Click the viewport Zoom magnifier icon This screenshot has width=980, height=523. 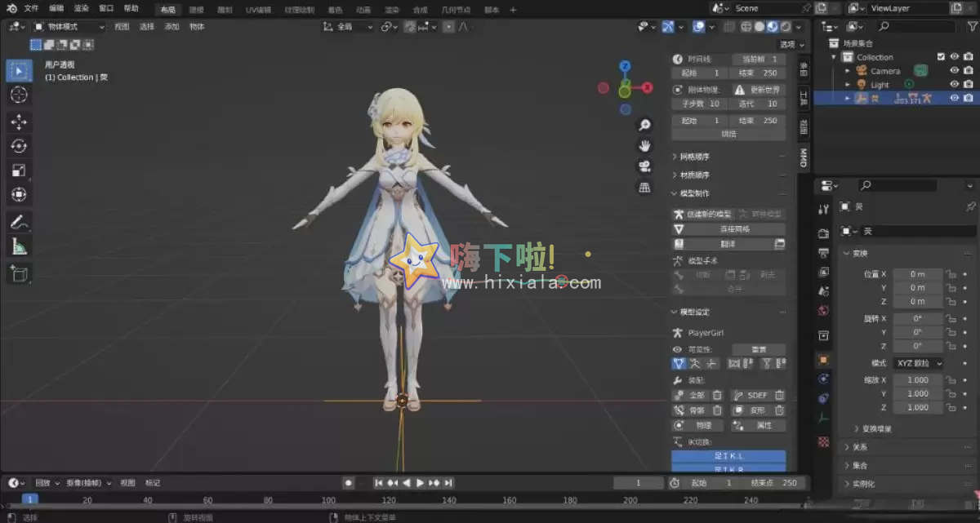644,124
